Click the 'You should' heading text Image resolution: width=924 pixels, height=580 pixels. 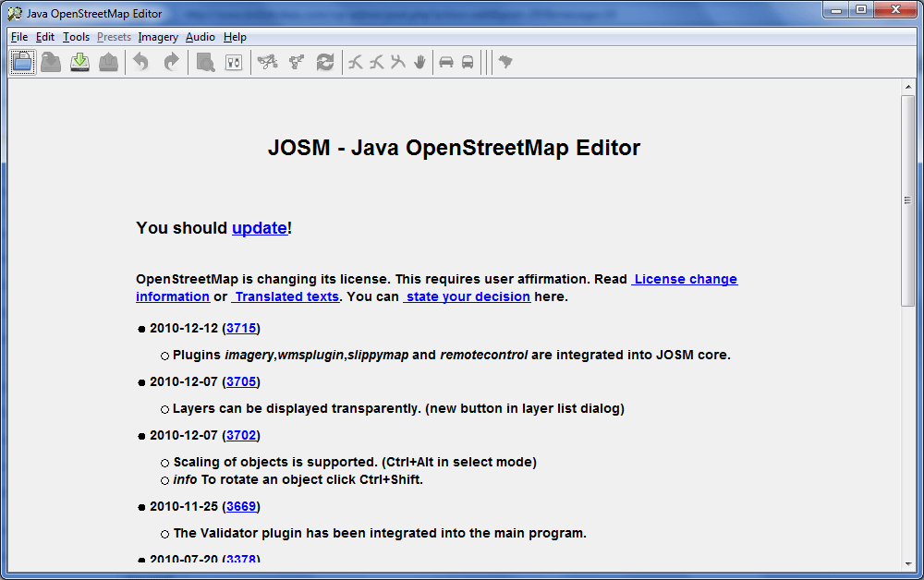pyautogui.click(x=181, y=228)
